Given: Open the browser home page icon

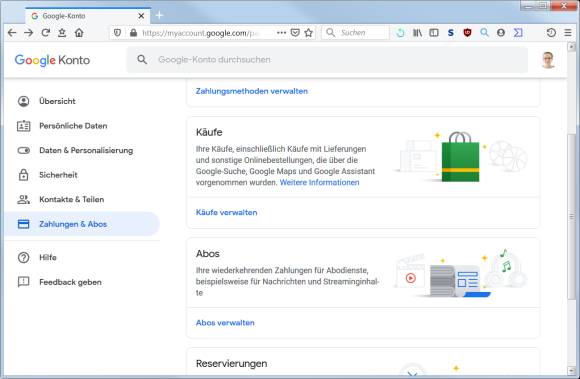Looking at the screenshot, I should [x=79, y=33].
